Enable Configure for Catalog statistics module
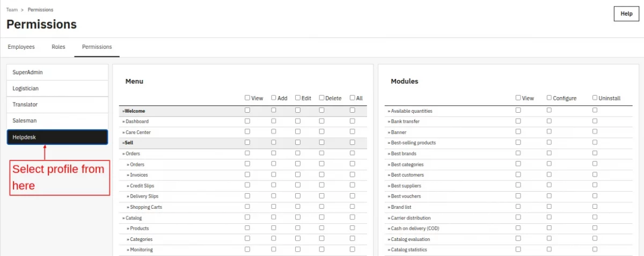Screen dimensions: 644x256 pos(549,249)
